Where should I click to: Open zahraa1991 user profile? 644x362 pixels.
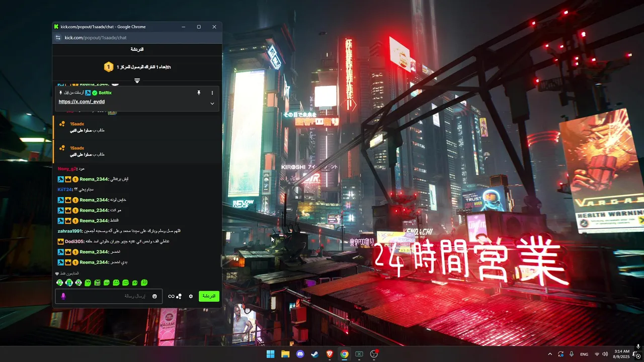coord(70,231)
